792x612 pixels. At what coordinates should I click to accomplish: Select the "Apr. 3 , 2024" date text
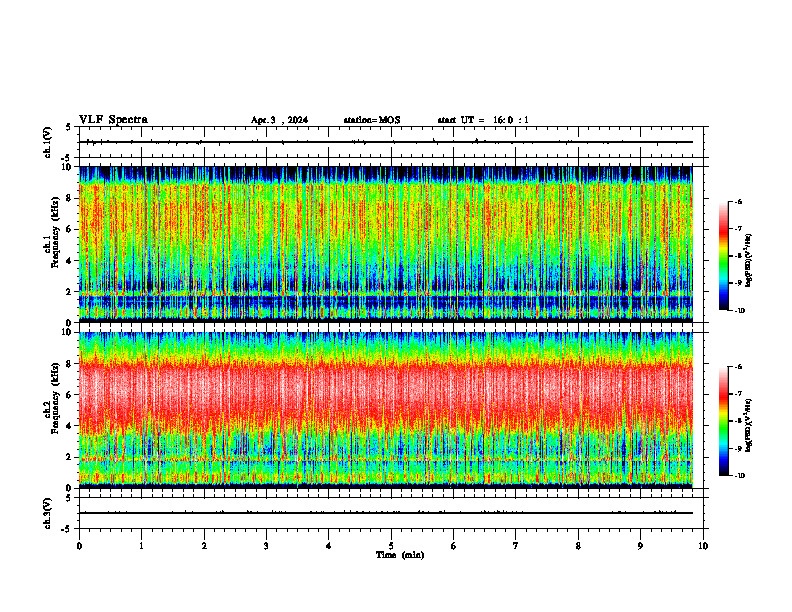click(279, 120)
